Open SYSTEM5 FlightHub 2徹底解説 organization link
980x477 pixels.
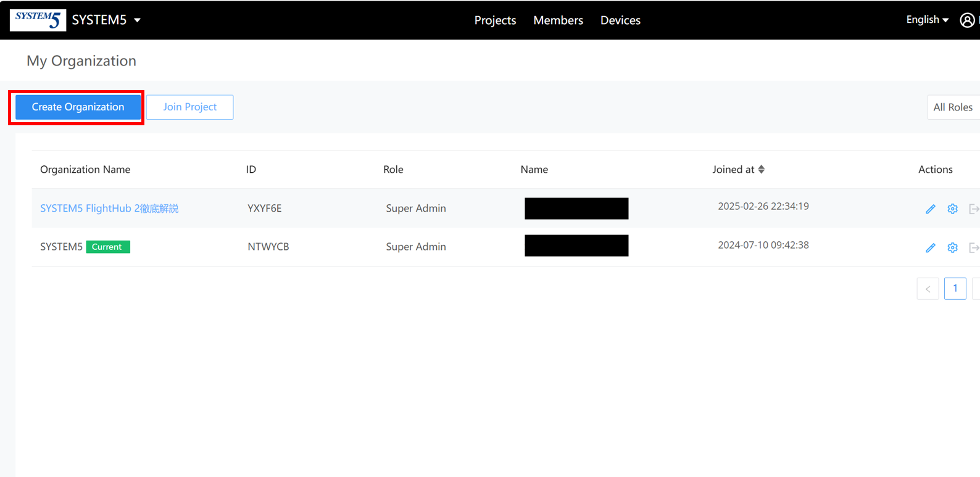[x=109, y=209]
